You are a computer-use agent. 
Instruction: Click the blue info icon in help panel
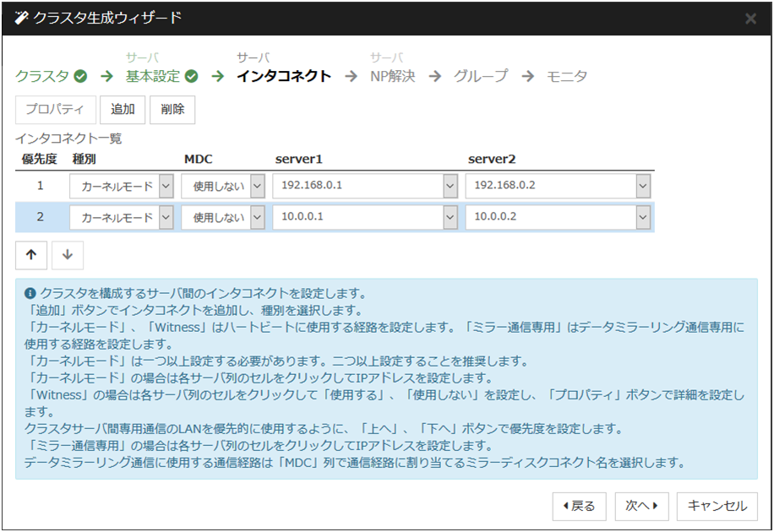[x=31, y=294]
